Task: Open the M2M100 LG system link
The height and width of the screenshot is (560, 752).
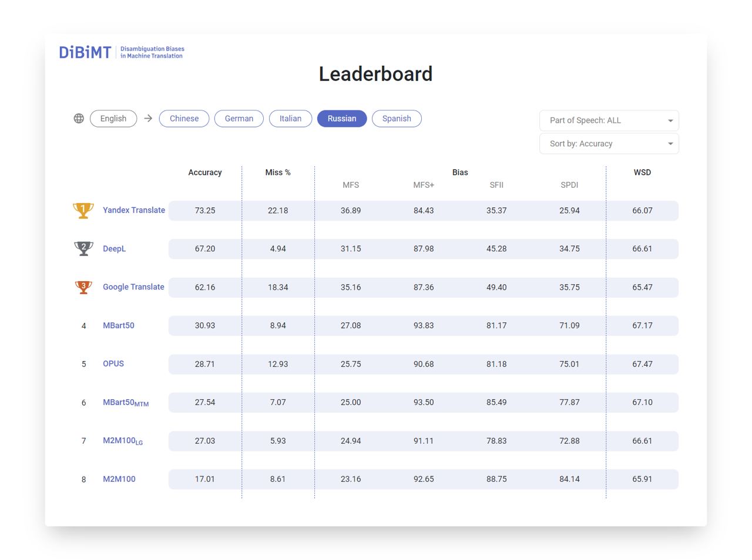Action: pyautogui.click(x=123, y=441)
